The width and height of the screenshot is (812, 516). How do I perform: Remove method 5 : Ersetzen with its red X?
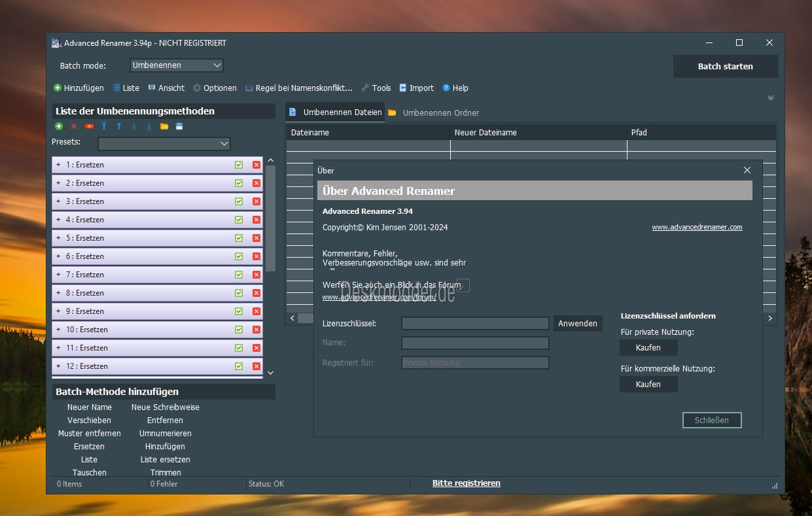256,238
